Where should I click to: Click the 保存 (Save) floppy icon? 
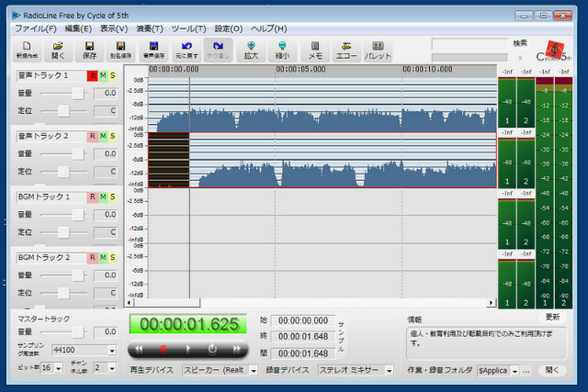coord(89,50)
